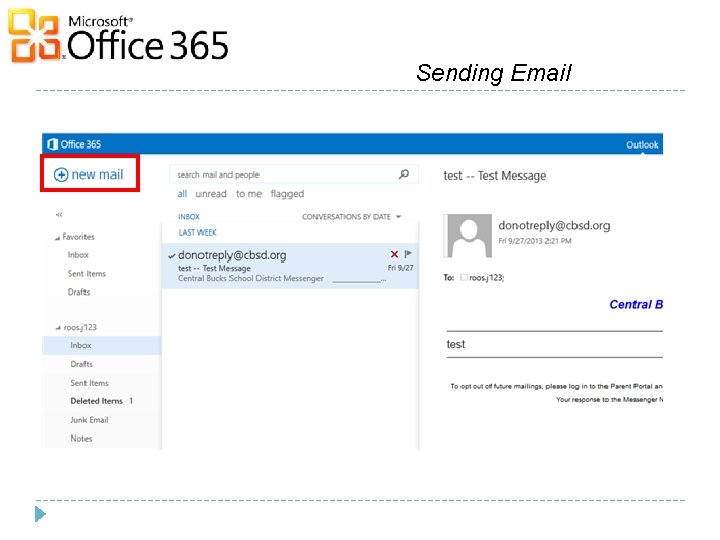Click the Central B heading text
This screenshot has height=540, width=720.
coord(636,304)
